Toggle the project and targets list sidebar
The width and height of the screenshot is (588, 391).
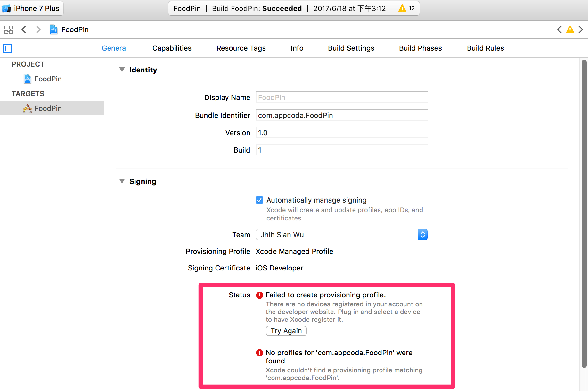click(8, 48)
